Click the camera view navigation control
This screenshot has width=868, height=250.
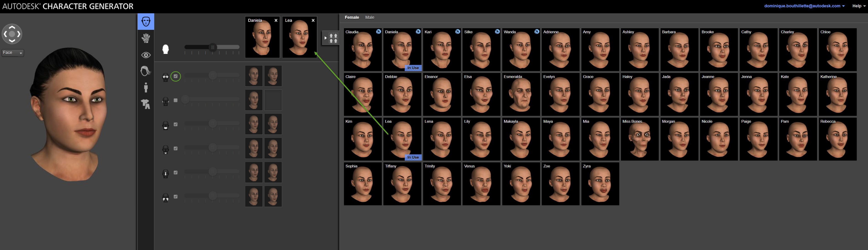coord(12,34)
